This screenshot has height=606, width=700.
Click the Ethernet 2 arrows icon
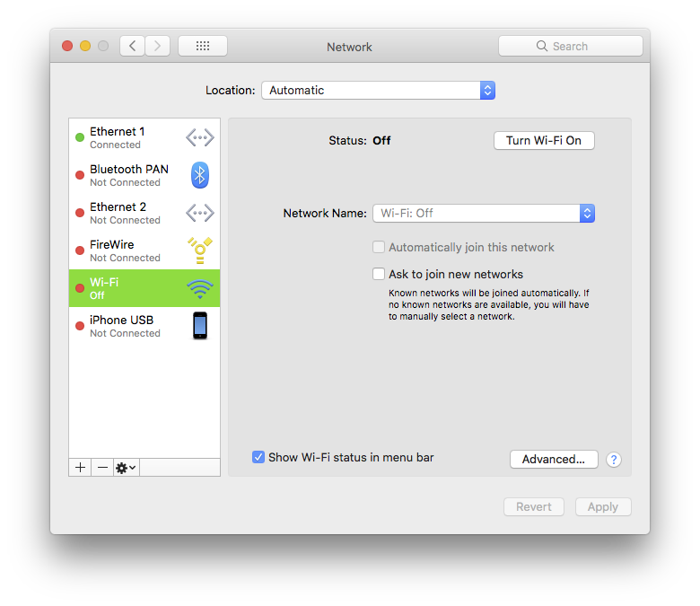click(200, 213)
